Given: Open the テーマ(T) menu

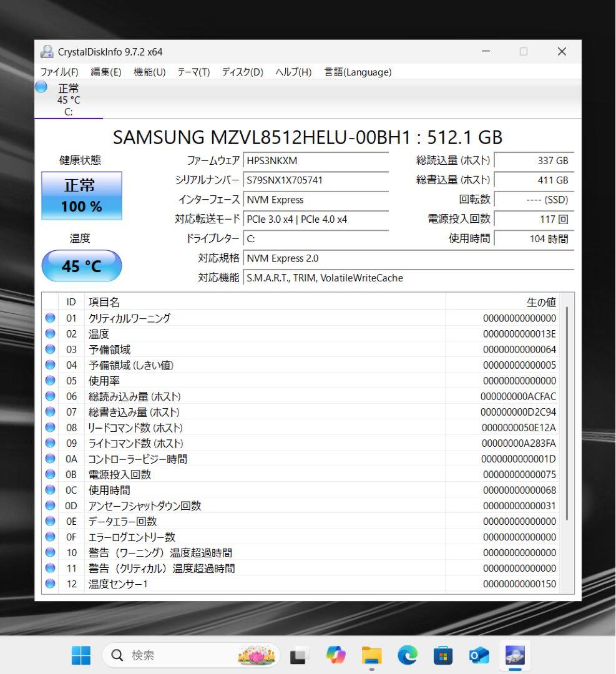Looking at the screenshot, I should [194, 72].
